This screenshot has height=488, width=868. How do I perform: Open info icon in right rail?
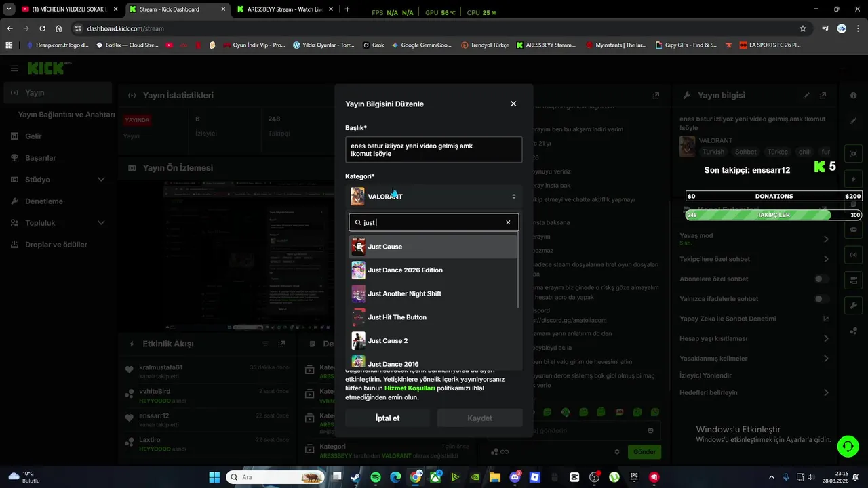coord(853,96)
